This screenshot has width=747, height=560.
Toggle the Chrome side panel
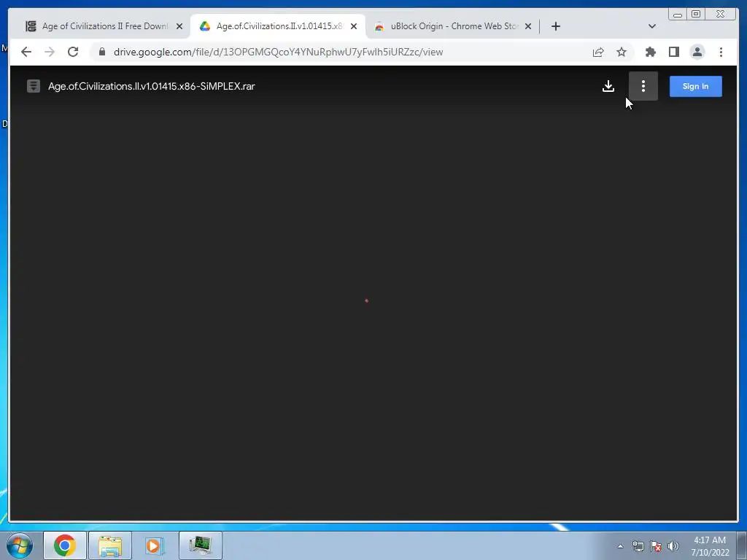(673, 52)
